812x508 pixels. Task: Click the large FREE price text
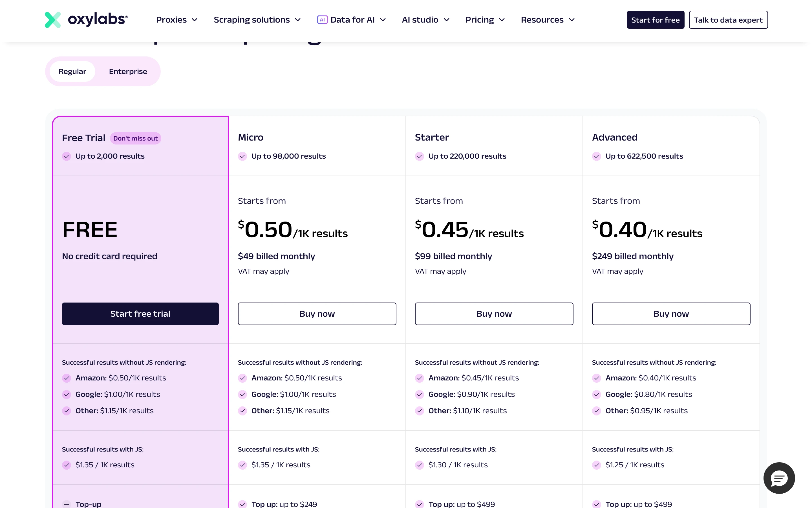(90, 230)
